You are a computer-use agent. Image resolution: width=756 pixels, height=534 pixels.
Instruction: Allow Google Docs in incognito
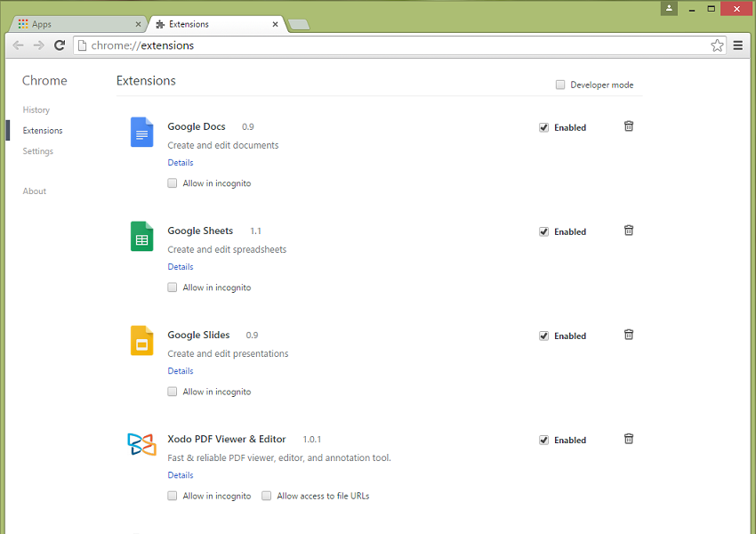(x=173, y=183)
